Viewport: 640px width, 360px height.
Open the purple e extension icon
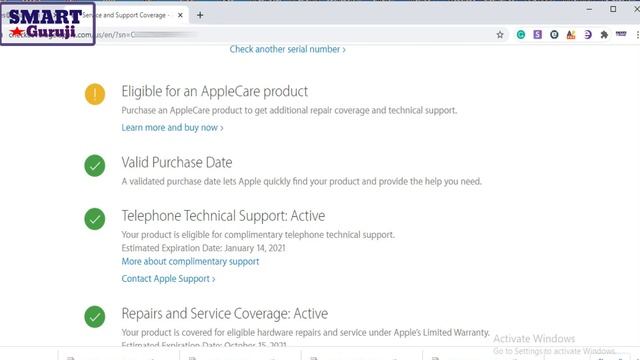tap(587, 35)
